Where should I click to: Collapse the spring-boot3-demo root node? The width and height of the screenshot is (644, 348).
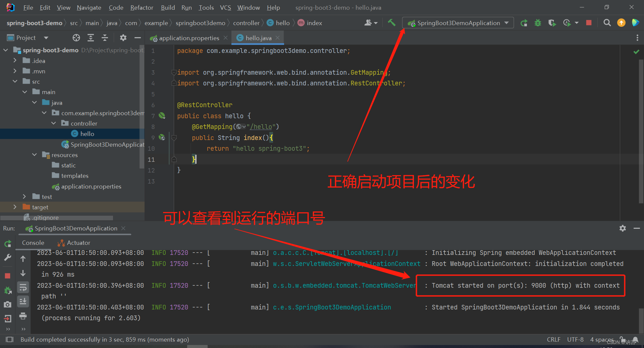pos(5,50)
